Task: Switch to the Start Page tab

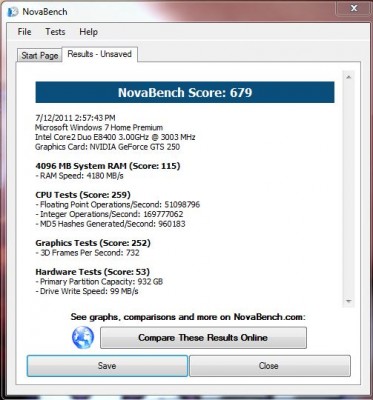Action: 40,55
